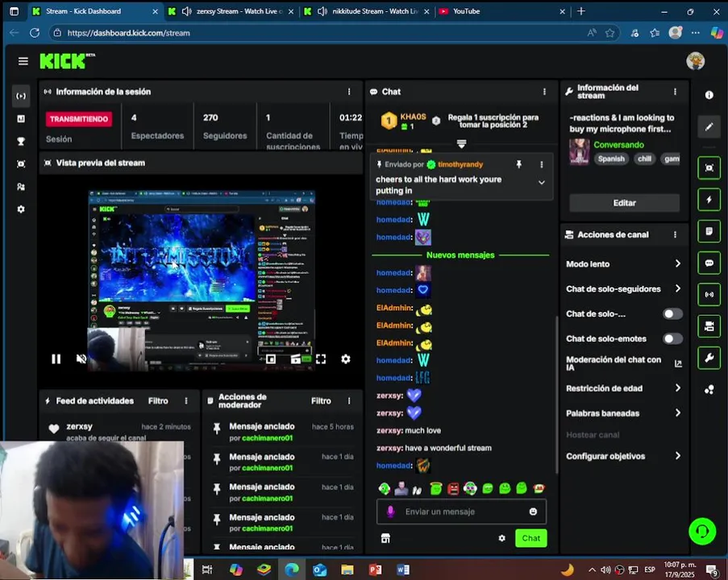Open options menu of Acciones de canal panel
Image resolution: width=728 pixels, height=580 pixels.
coord(675,234)
